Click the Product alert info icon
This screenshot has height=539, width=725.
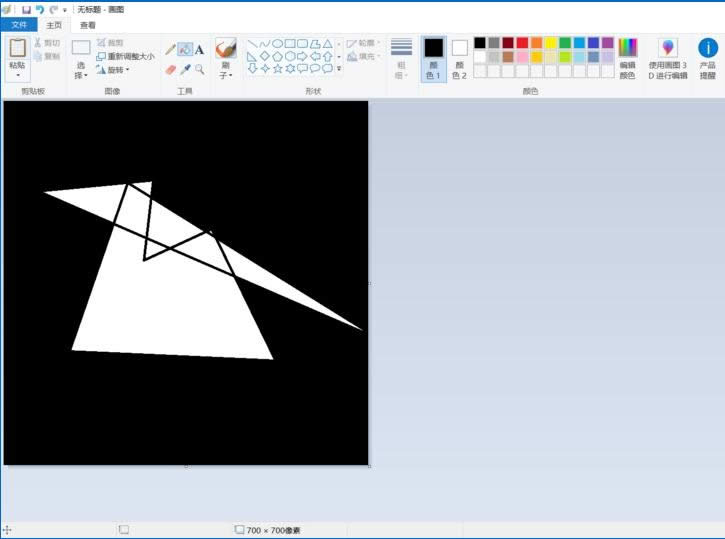coord(707,59)
